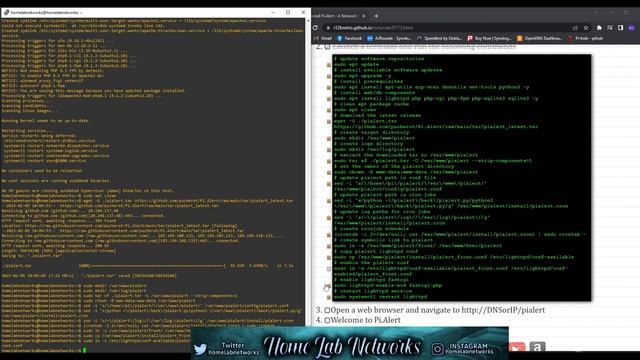View site information lock icon
640x360 pixels.
pos(327,28)
